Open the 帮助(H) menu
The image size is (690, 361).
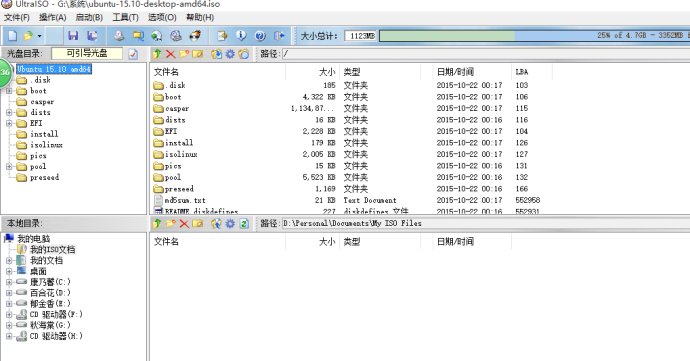[x=200, y=17]
